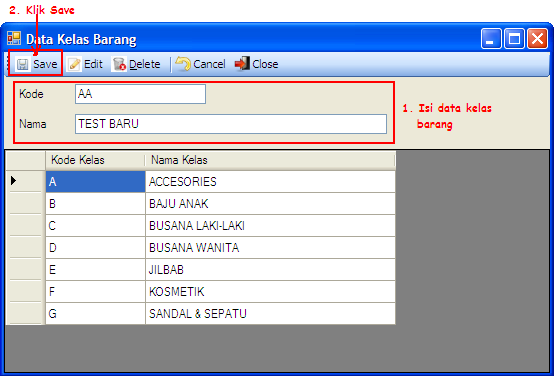Image resolution: width=554 pixels, height=376 pixels.
Task: Select cell E in Kode Kelas column
Action: 95,270
